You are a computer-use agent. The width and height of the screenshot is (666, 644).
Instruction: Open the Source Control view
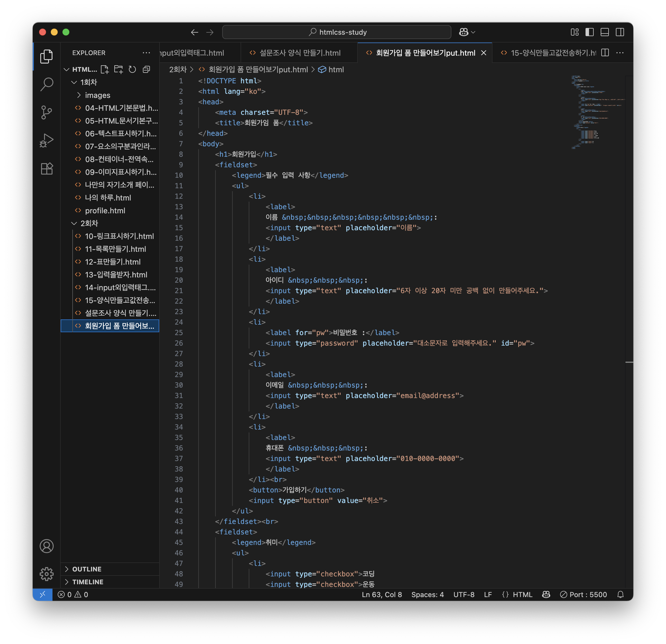tap(47, 112)
